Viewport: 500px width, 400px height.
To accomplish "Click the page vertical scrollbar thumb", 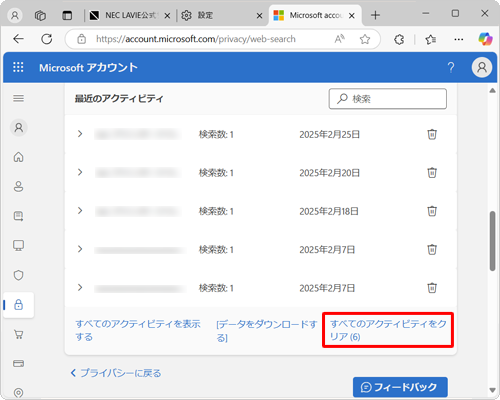I will point(493,241).
